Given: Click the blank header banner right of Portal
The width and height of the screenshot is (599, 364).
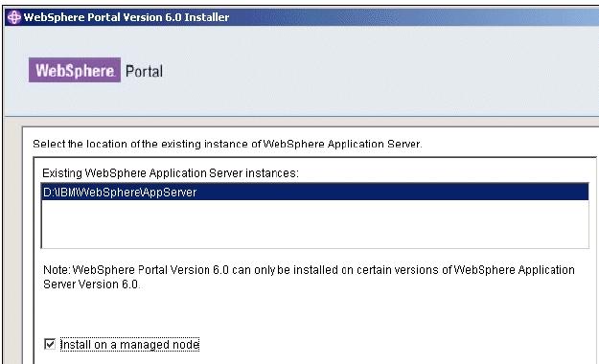Looking at the screenshot, I should 382,71.
